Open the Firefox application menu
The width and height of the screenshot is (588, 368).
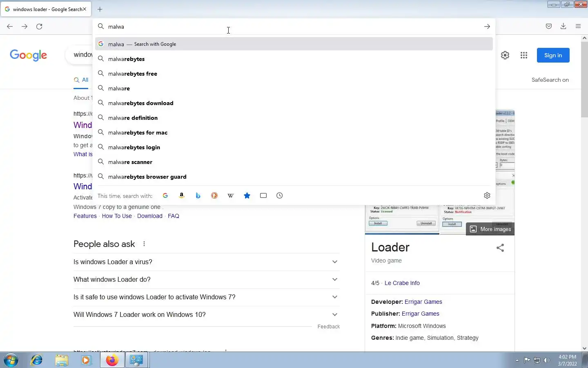578,26
